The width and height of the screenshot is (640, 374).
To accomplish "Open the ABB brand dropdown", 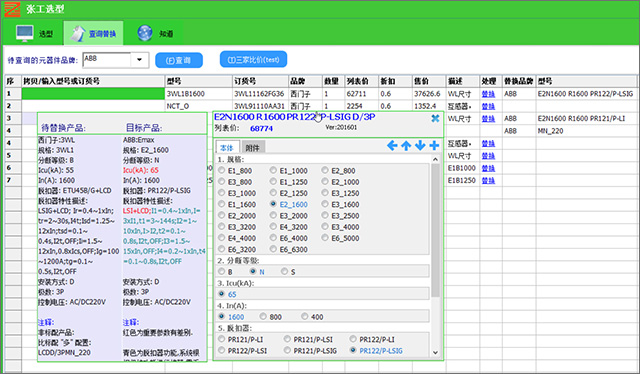I will [140, 60].
